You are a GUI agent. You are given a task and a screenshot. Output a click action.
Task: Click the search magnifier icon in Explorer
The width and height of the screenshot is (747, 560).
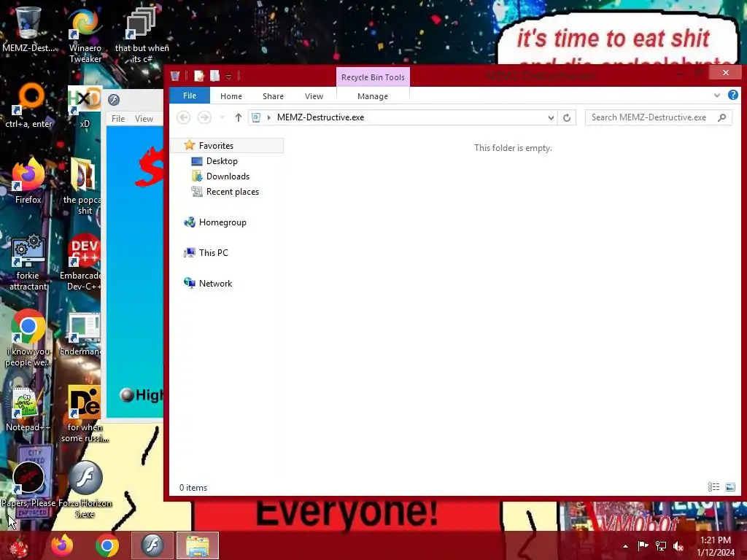tap(721, 117)
